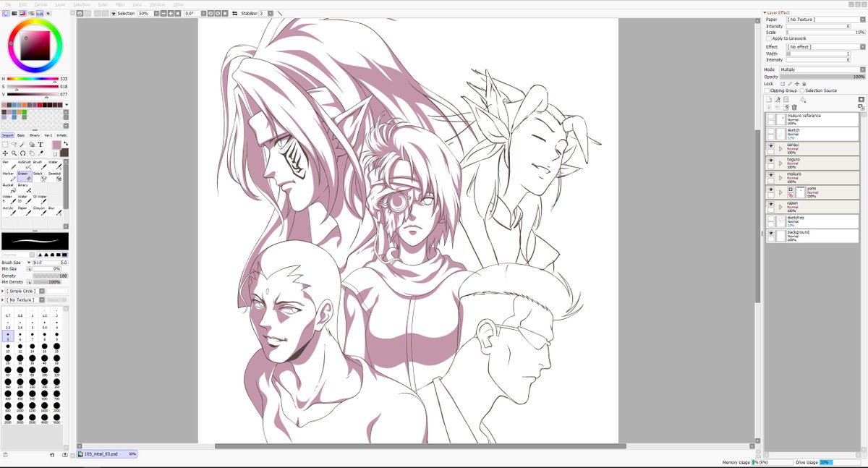This screenshot has height=468, width=868.
Task: Select the Acrylic brush
Action: click(x=9, y=211)
